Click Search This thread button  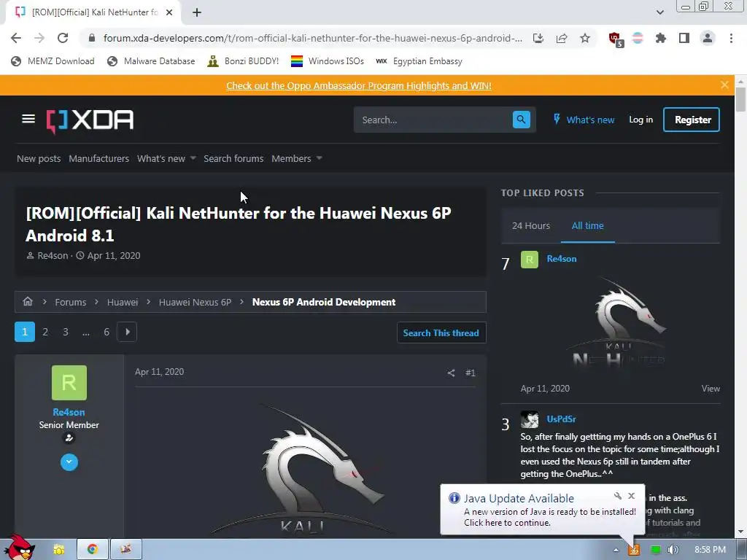pyautogui.click(x=441, y=332)
